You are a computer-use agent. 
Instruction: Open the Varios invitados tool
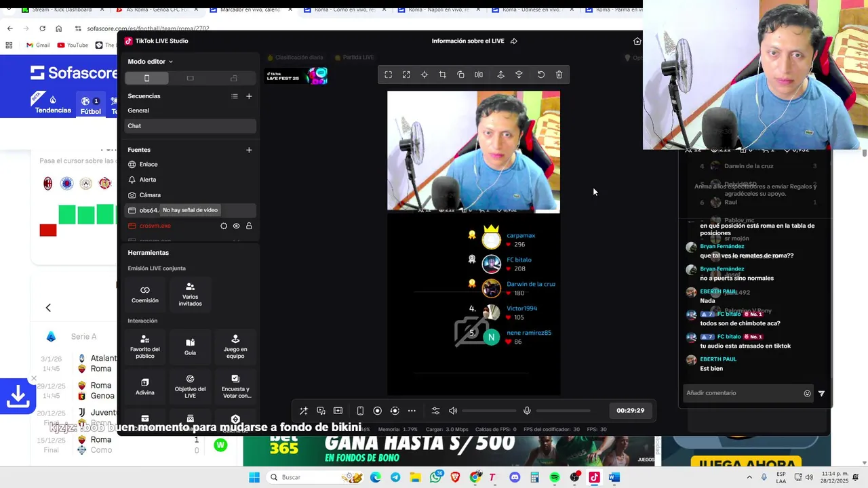tap(190, 294)
